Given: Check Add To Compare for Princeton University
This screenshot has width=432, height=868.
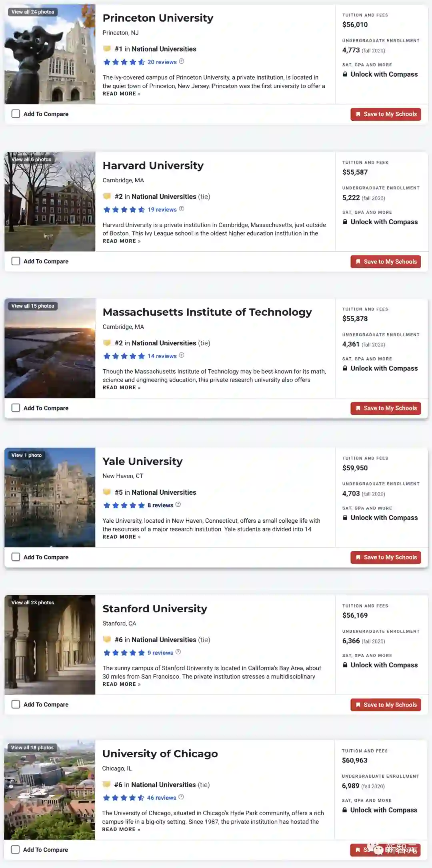Looking at the screenshot, I should tap(16, 114).
